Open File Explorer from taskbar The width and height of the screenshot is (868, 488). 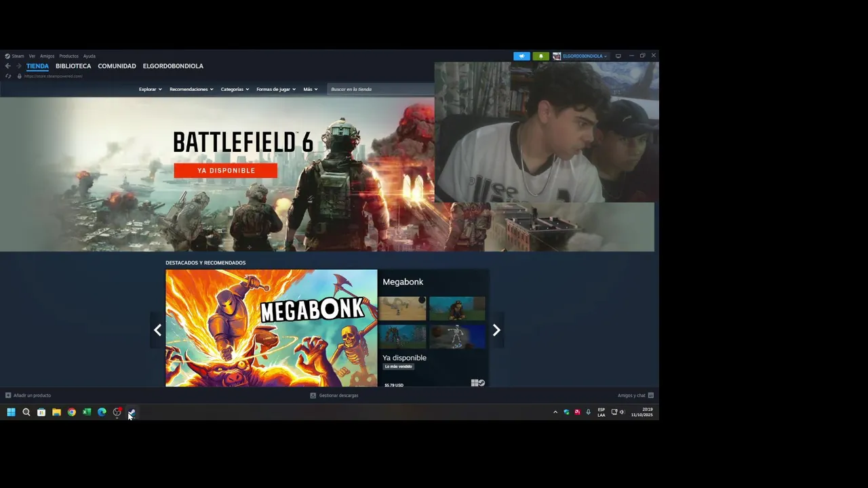[x=56, y=412]
